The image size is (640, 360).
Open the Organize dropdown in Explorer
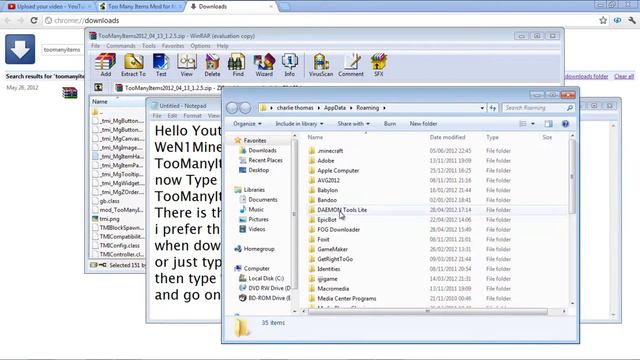[247, 124]
